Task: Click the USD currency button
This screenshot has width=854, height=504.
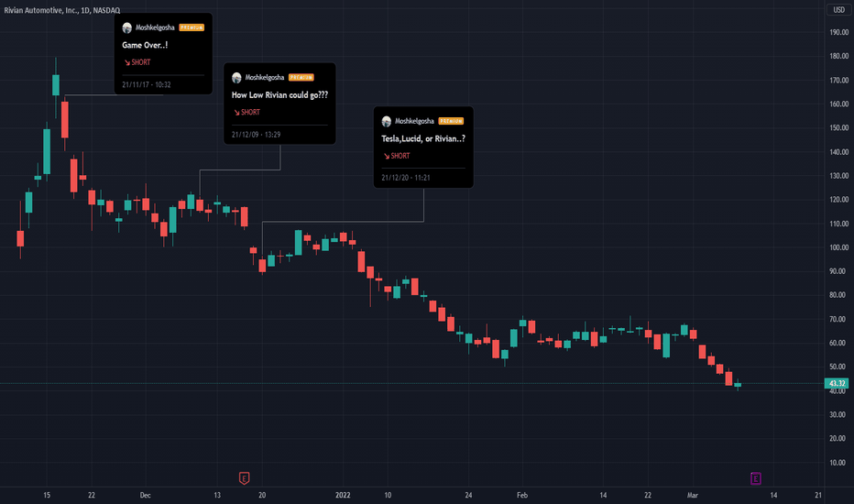Action: click(838, 10)
